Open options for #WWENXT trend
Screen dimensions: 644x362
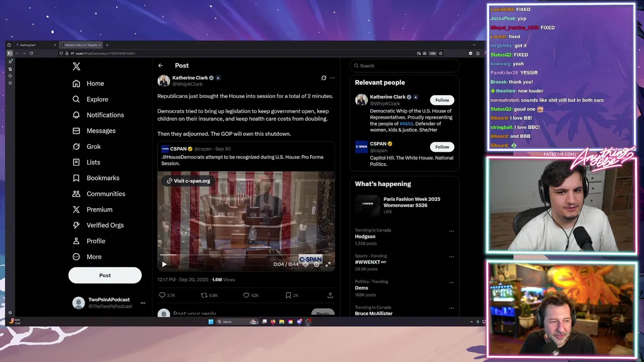451,257
